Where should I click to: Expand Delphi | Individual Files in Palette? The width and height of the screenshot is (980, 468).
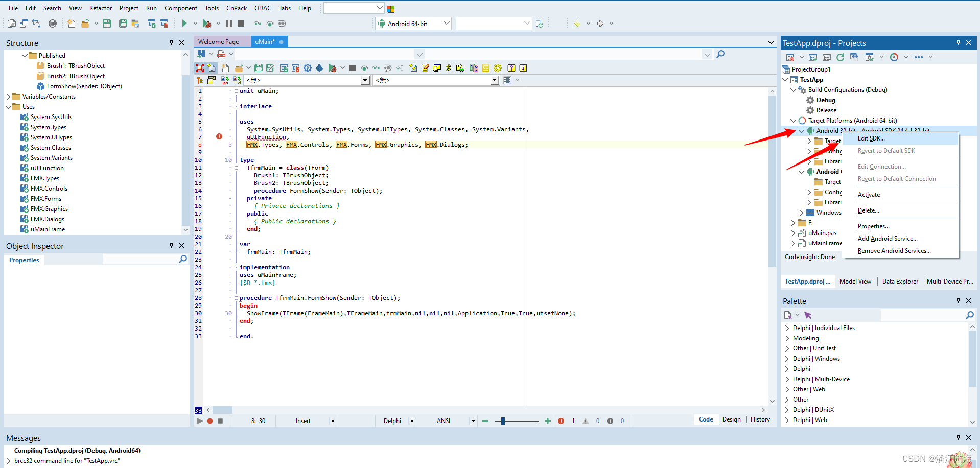tap(787, 328)
